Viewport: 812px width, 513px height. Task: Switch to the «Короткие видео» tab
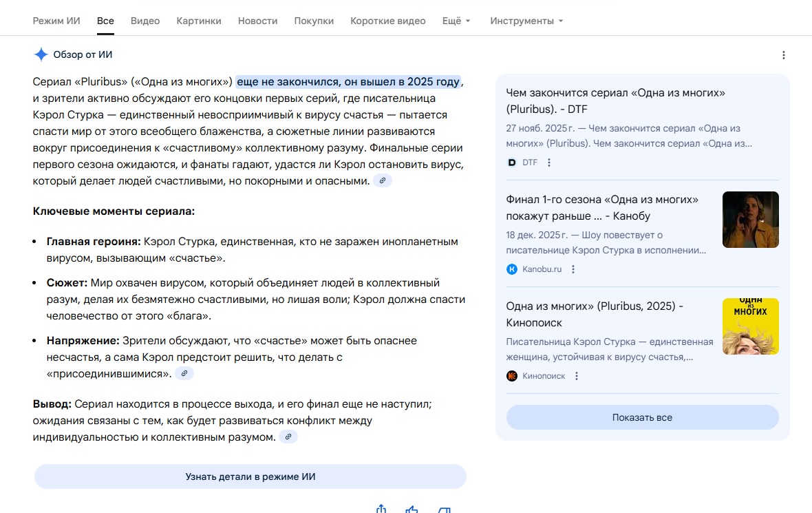388,21
